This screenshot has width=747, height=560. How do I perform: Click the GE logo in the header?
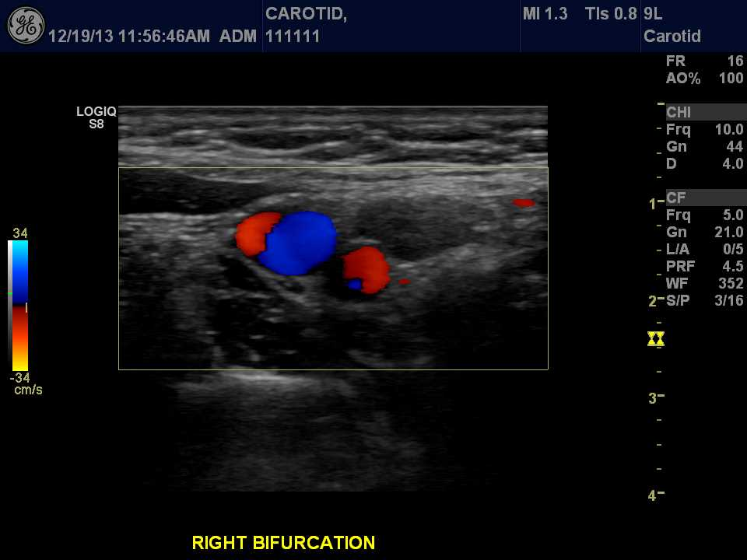[x=26, y=26]
